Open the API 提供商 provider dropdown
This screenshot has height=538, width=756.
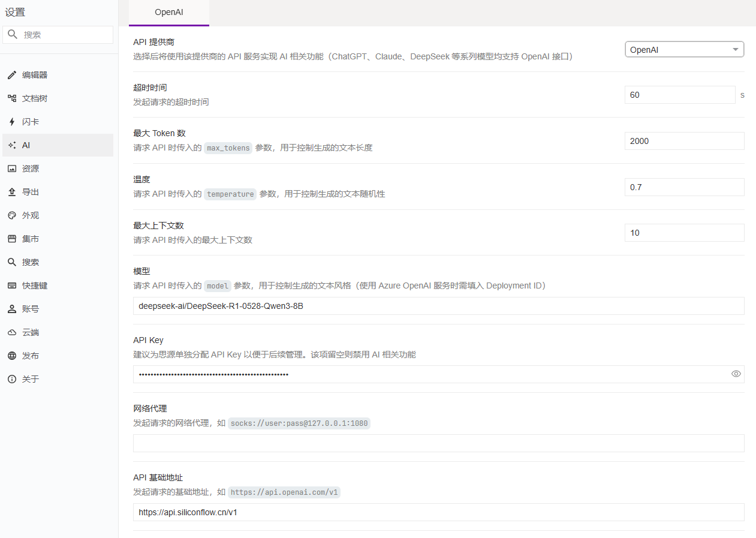point(684,49)
